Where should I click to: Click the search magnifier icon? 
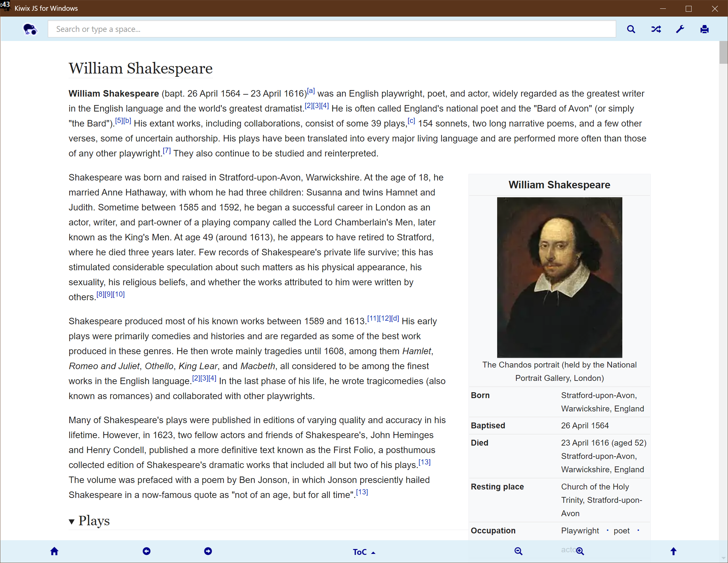[631, 29]
